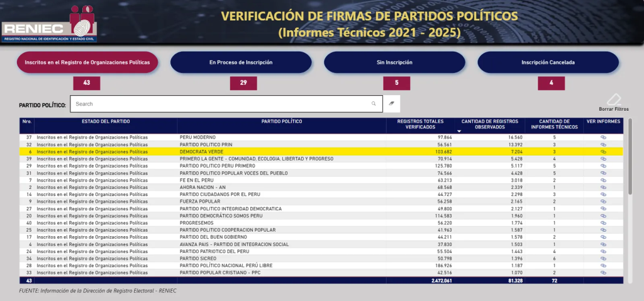Open report link for PARTIDO PATRIOTICO DEL PERU
Viewport: 644px width, 301px height.
click(x=603, y=252)
